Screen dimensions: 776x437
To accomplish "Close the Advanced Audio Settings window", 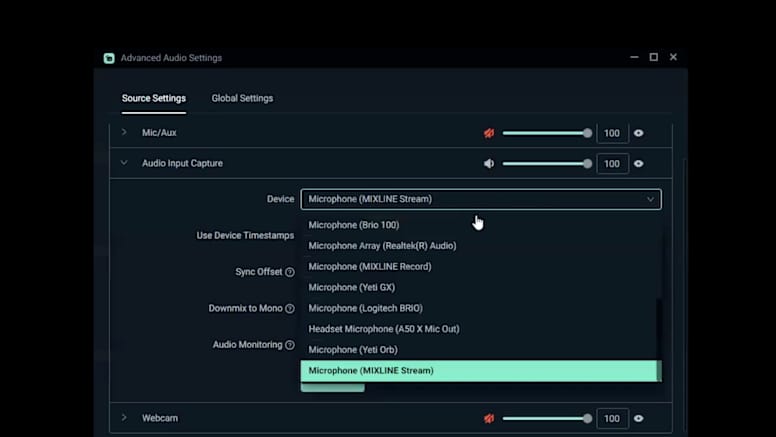I will pyautogui.click(x=673, y=57).
